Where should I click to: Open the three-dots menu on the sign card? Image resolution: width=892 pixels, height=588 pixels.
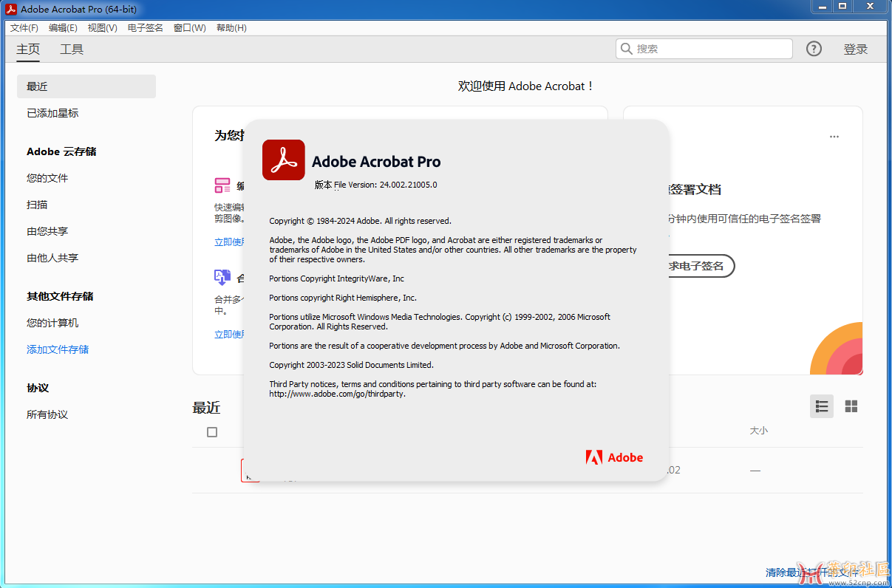tap(834, 137)
